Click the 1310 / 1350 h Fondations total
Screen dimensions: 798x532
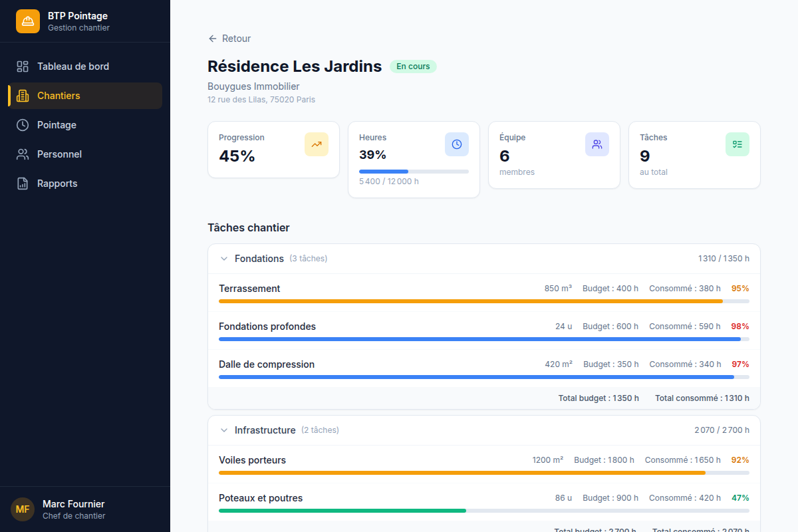point(724,259)
